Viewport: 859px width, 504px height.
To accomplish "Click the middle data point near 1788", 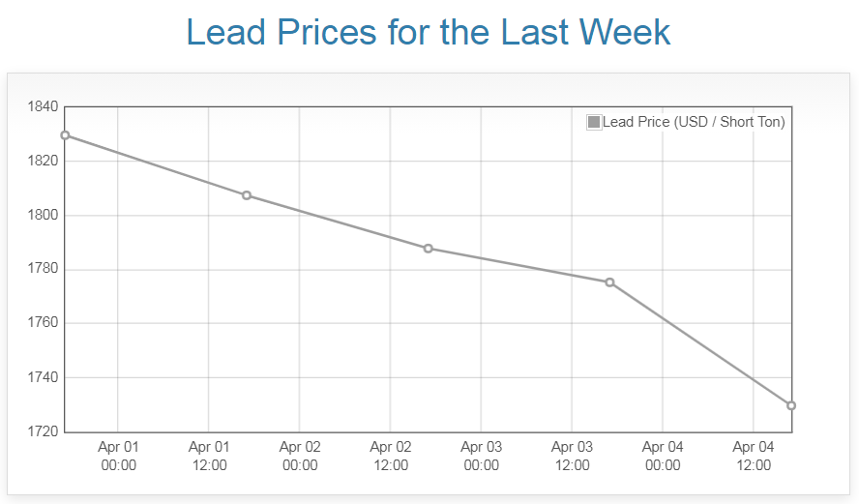I will tap(429, 249).
